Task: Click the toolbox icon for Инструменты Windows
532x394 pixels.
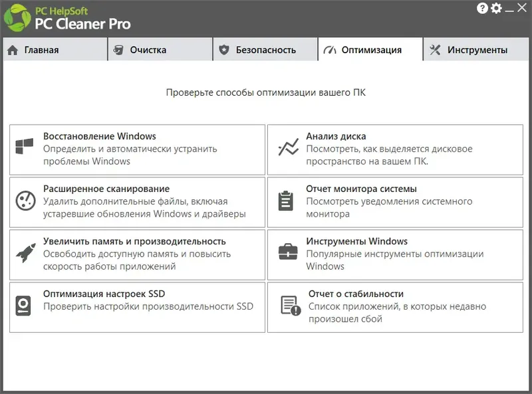Action: [x=287, y=253]
